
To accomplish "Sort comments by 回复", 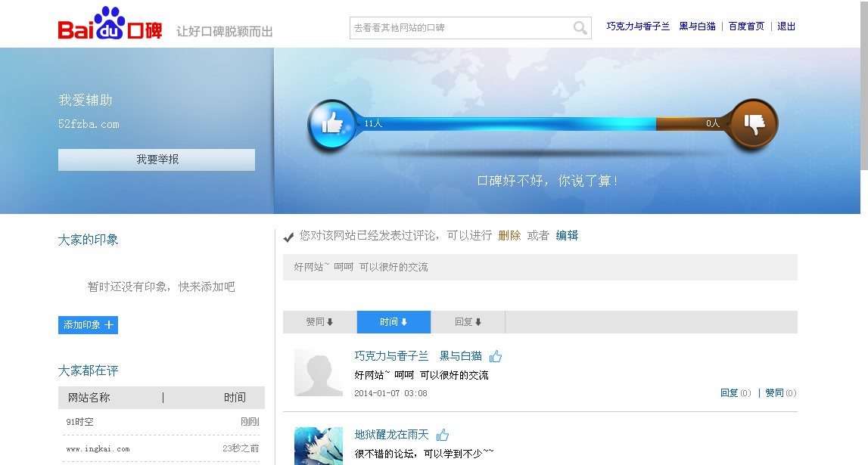I will [468, 322].
